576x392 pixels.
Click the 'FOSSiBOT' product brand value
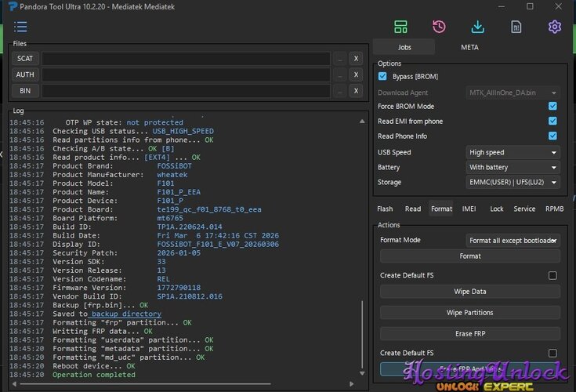coord(174,165)
